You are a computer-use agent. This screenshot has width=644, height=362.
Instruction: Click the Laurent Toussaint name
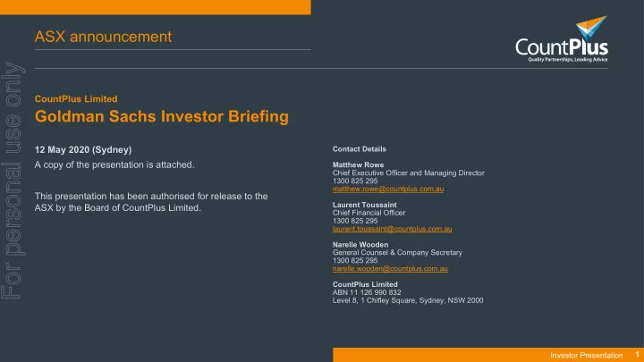click(x=365, y=205)
